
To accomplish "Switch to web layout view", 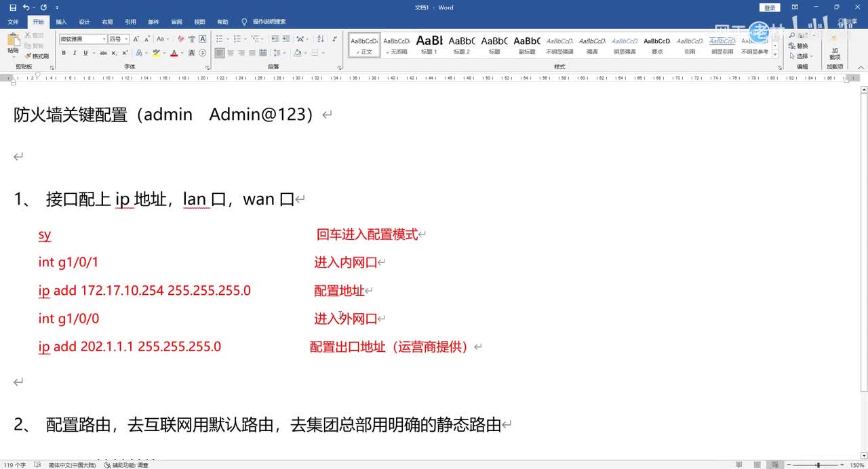I will click(776, 465).
